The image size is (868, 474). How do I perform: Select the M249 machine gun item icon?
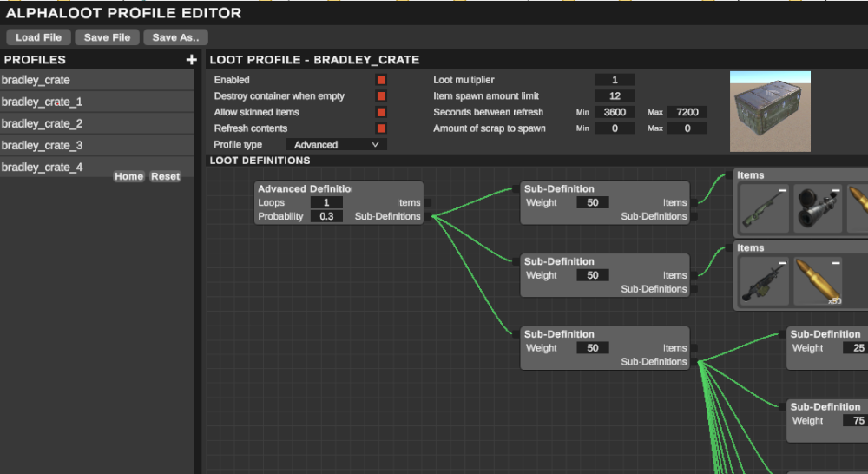[x=764, y=281]
